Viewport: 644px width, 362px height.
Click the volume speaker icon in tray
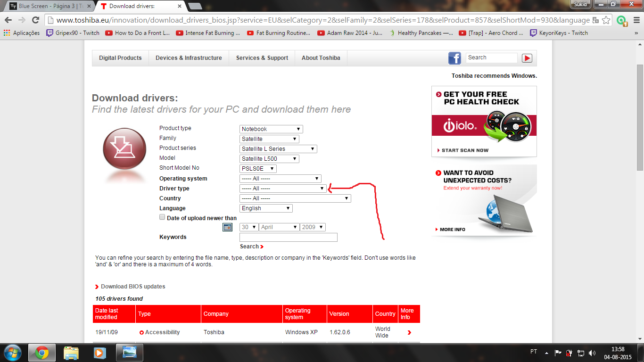tap(592, 353)
